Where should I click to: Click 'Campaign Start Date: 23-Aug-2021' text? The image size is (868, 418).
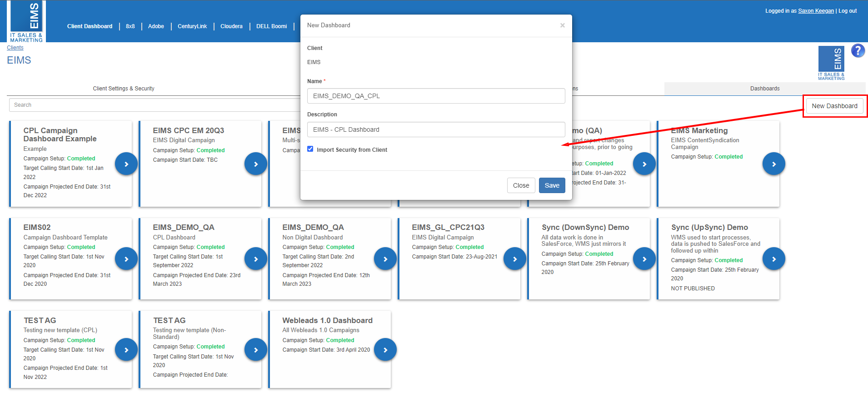coord(455,257)
